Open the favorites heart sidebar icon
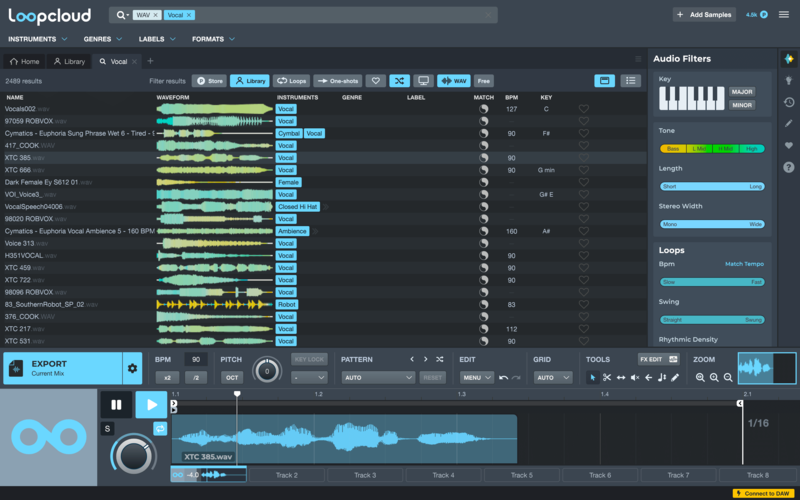This screenshot has height=500, width=800. point(789,146)
